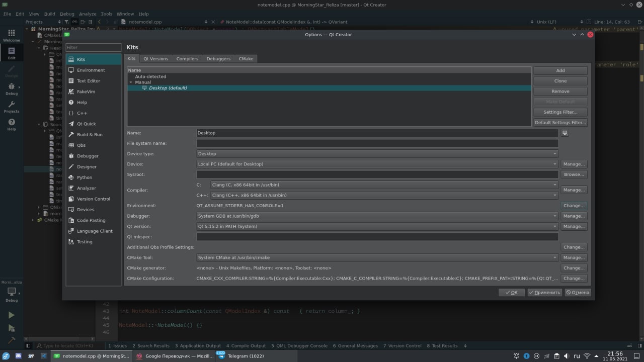Open the Qt version dropdown
Screen dimensions: 644x362
pyautogui.click(x=377, y=226)
